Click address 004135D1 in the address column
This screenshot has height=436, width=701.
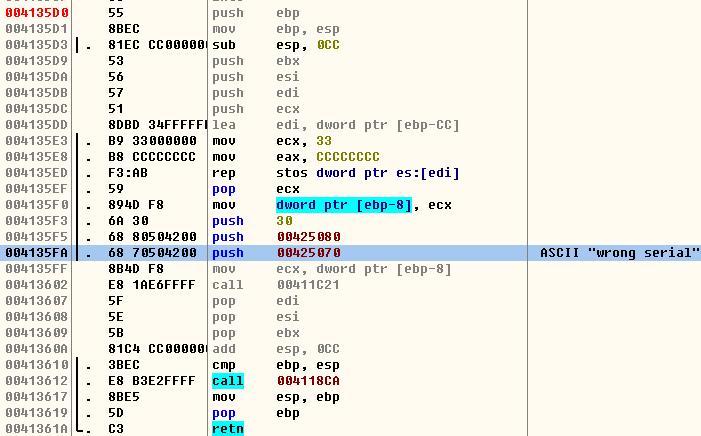(x=37, y=29)
